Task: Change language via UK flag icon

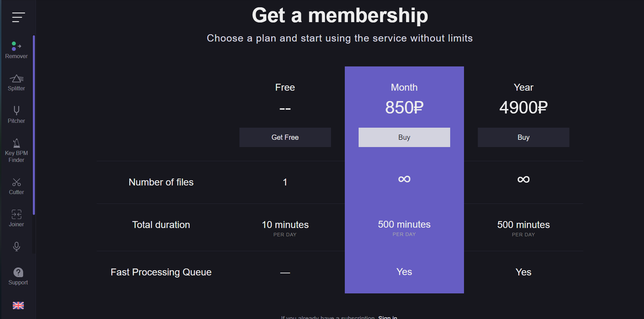Action: click(x=18, y=305)
